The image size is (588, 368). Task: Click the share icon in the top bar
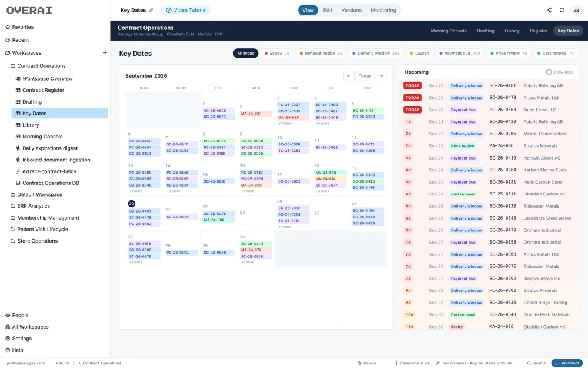point(549,10)
